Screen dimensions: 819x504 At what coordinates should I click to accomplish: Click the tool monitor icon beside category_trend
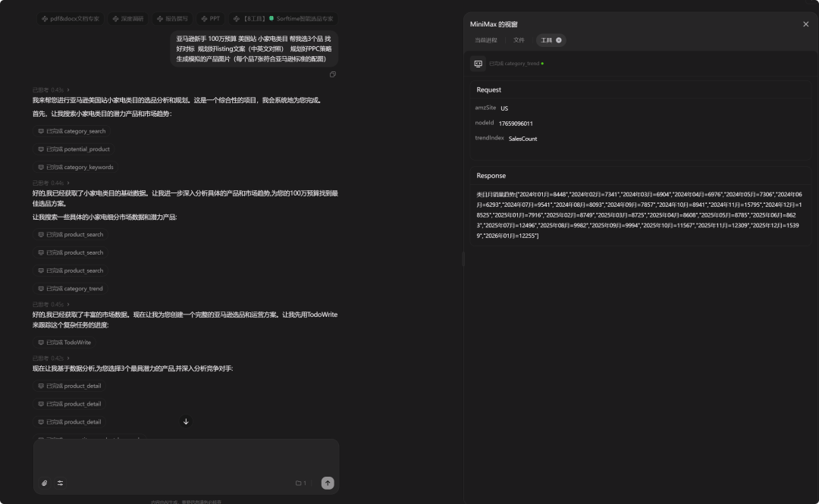click(x=478, y=64)
